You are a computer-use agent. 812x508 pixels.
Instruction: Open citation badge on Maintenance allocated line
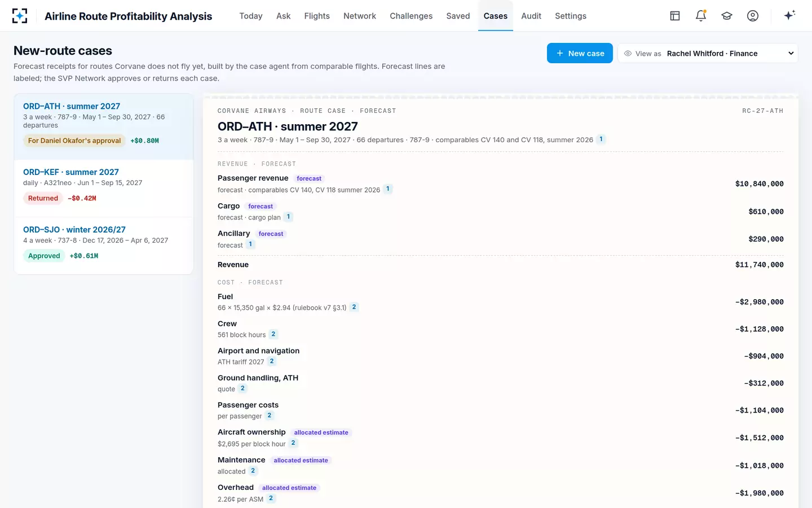(x=253, y=471)
